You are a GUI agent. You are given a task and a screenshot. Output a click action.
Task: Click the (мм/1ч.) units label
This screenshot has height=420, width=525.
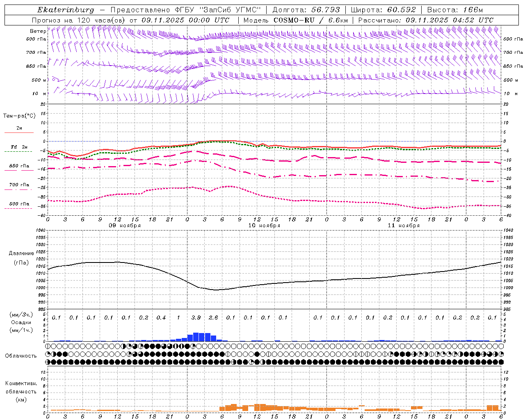tap(21, 330)
